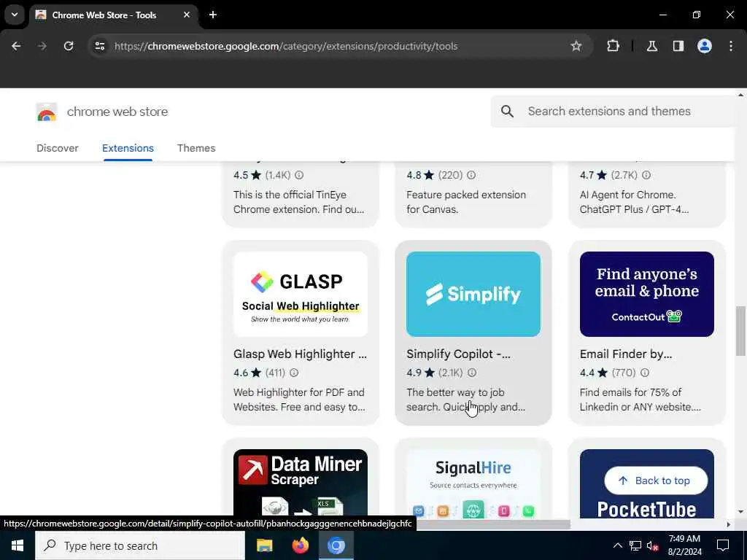Launch Firefox from the taskbar
Image resolution: width=747 pixels, height=560 pixels.
coord(300,545)
